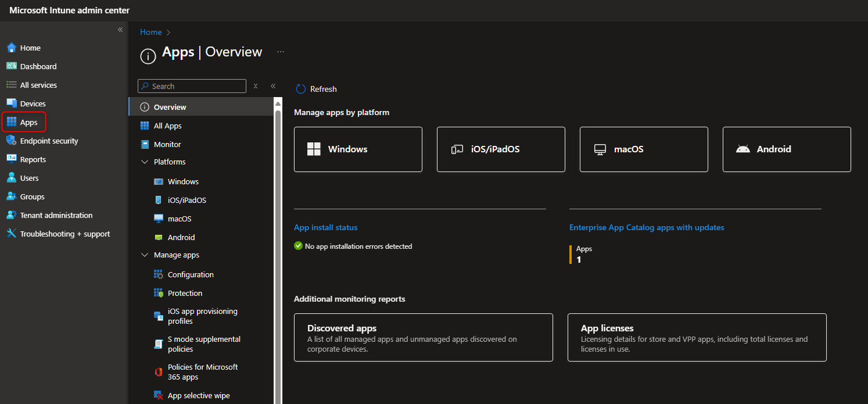
Task: Select the Windows platform tile
Action: [x=358, y=149]
